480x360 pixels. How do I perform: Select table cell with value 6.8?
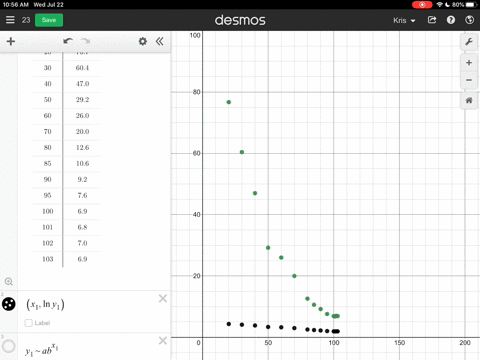click(x=82, y=227)
